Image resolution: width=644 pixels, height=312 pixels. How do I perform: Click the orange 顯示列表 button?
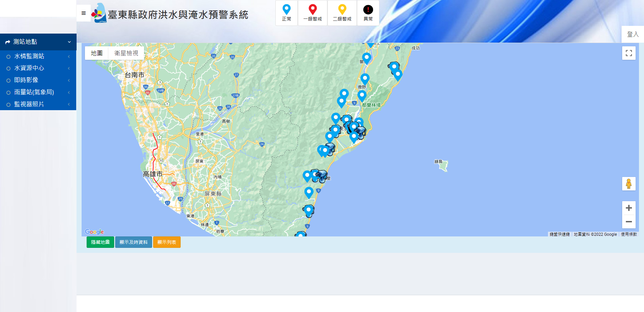pyautogui.click(x=167, y=242)
